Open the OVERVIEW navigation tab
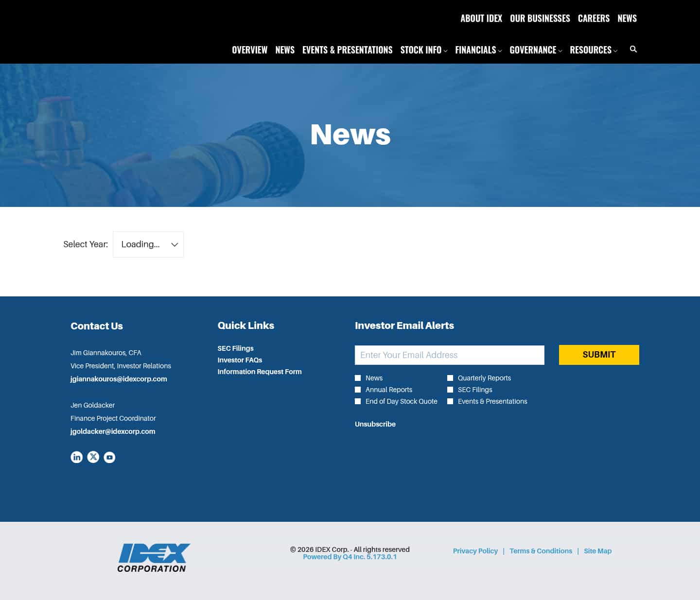The image size is (700, 600). pos(249,50)
